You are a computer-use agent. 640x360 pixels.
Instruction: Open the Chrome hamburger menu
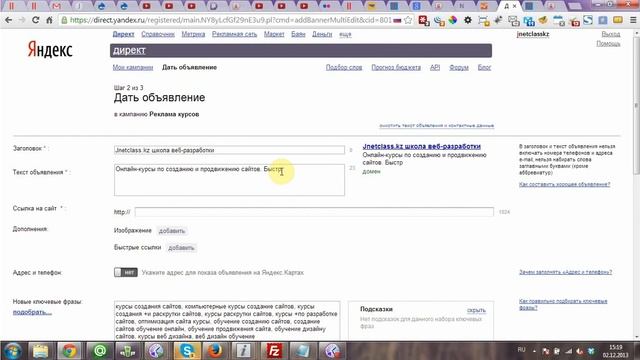(633, 20)
